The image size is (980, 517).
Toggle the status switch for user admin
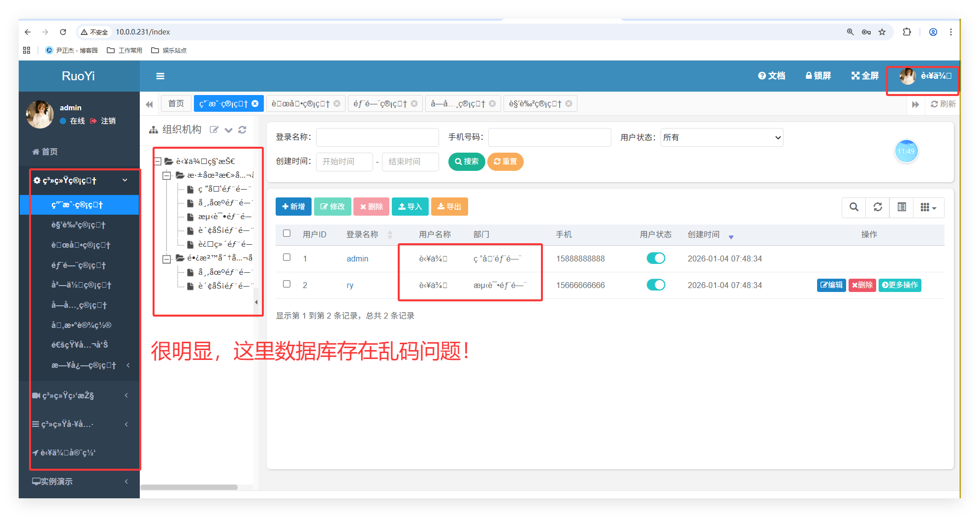[656, 258]
